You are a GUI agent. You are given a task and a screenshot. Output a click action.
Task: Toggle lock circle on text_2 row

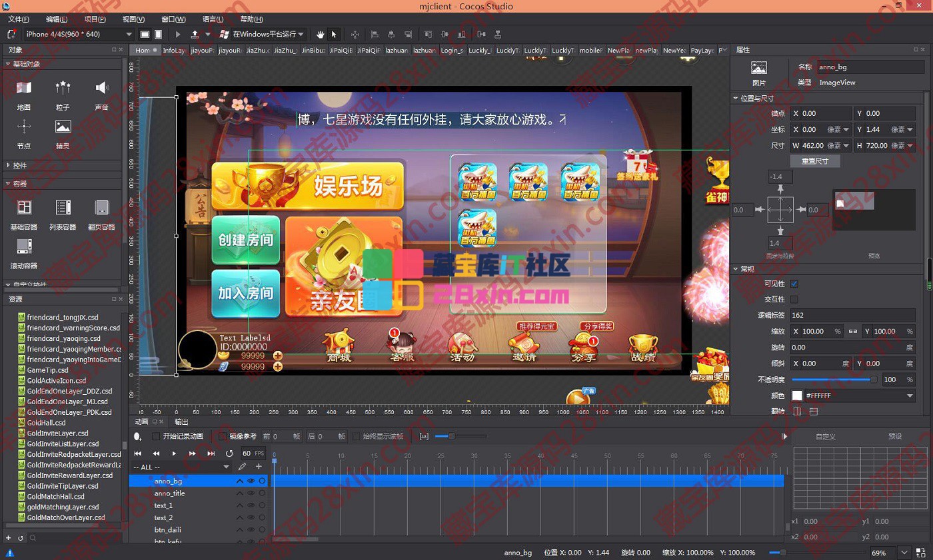(262, 518)
